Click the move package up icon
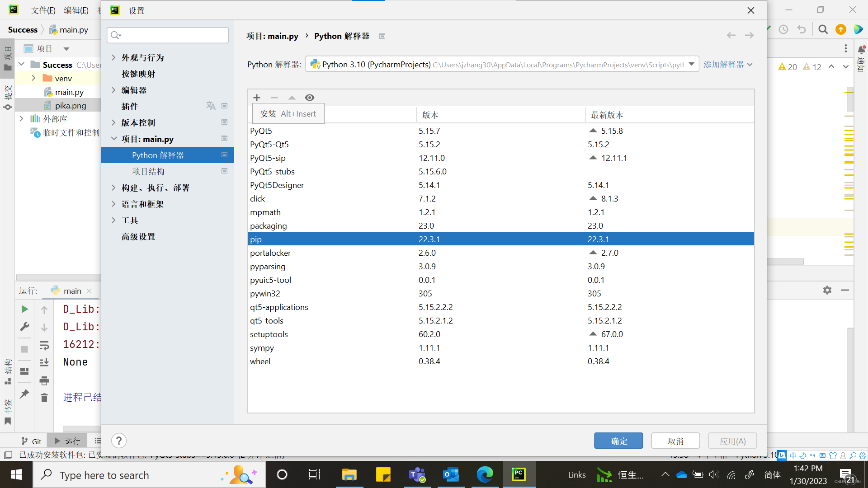This screenshot has height=488, width=868. tap(292, 97)
